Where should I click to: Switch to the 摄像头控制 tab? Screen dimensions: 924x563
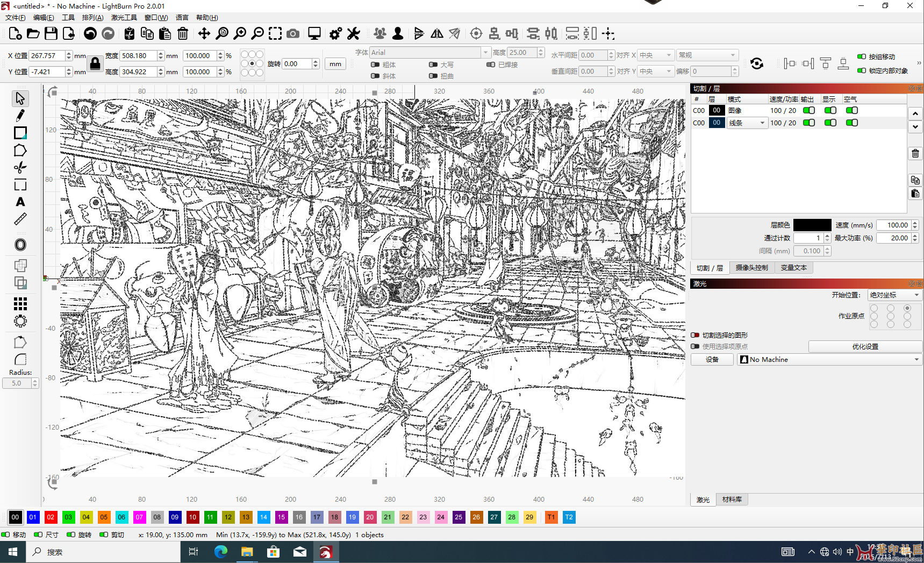click(752, 268)
